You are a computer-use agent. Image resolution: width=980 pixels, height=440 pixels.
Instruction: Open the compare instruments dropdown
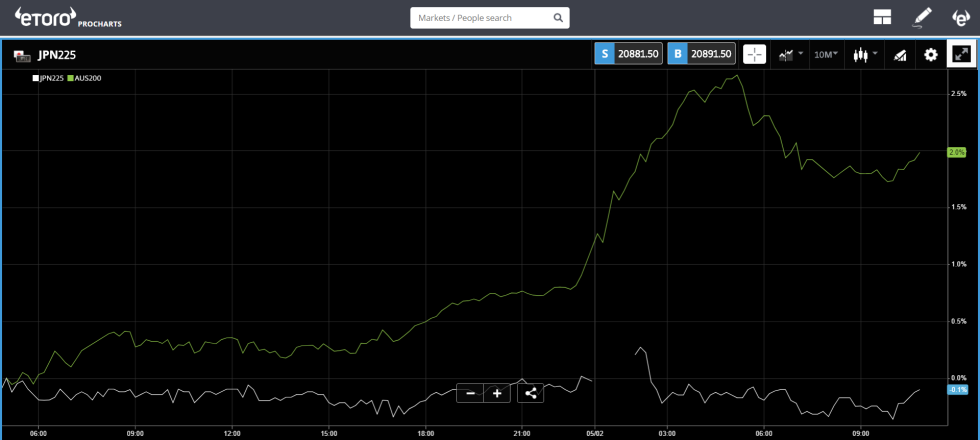click(x=790, y=54)
